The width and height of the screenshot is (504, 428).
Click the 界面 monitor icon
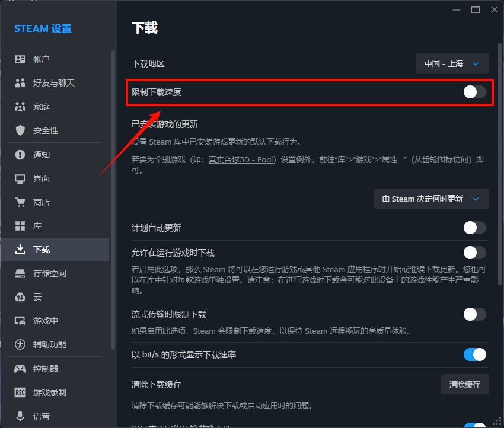[x=20, y=178]
